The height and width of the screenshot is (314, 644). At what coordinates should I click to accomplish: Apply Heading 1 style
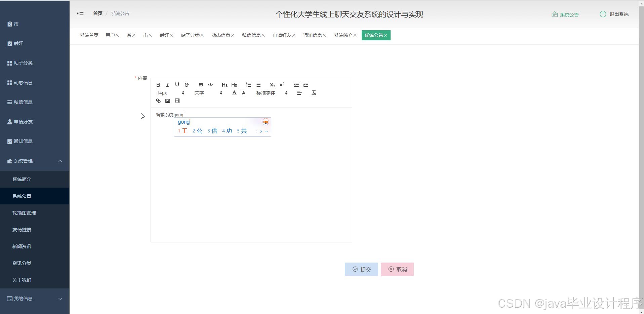[x=225, y=85]
